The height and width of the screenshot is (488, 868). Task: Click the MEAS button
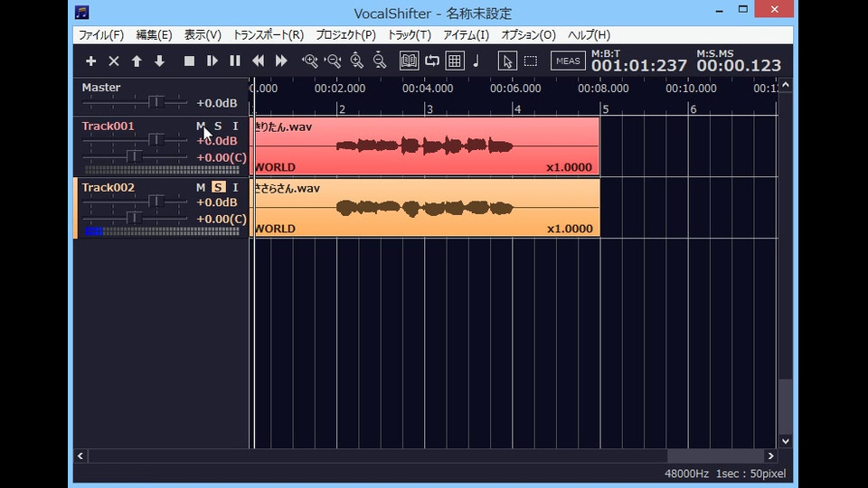[568, 61]
